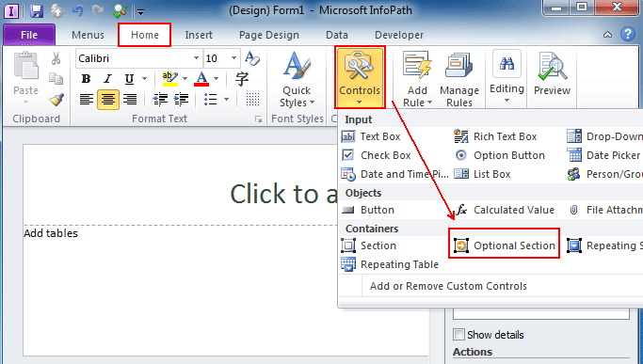Switch to the Data tab
Viewport: 643px width, 364px height.
(x=337, y=35)
